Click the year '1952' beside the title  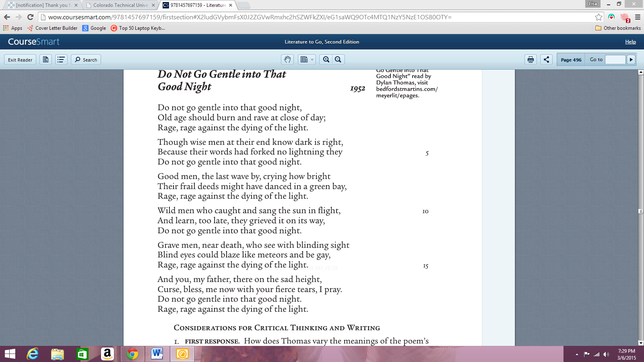pos(357,88)
